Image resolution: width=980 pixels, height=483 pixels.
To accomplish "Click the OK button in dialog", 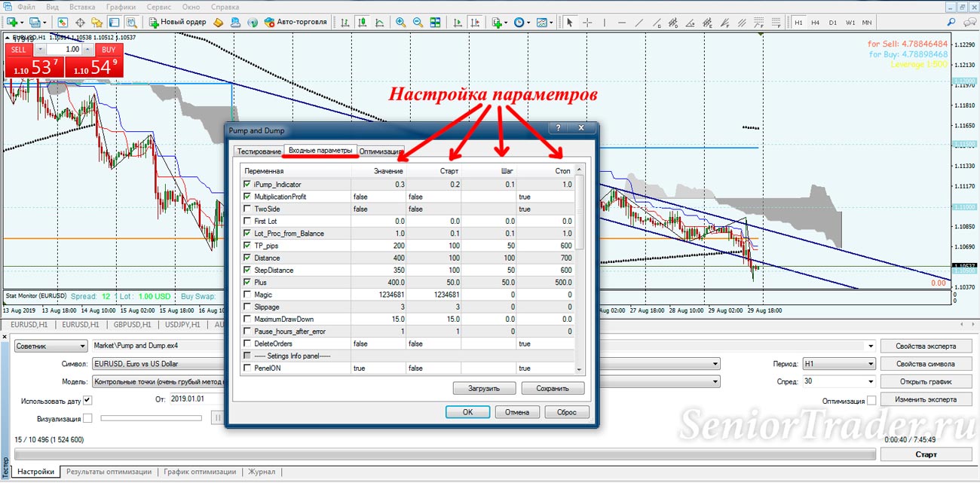I will click(x=467, y=412).
